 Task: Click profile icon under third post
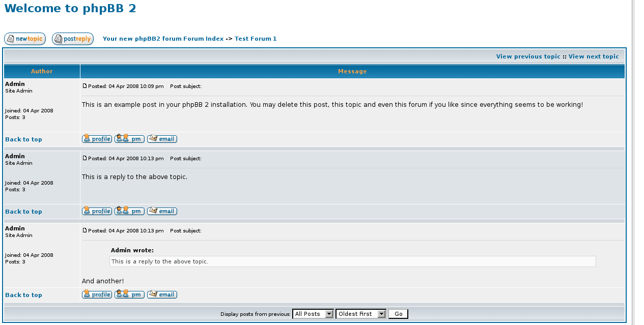tap(97, 294)
